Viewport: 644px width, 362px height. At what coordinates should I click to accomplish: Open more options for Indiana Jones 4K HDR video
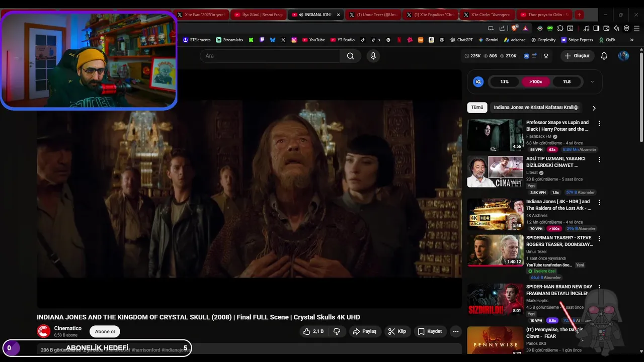tap(599, 202)
